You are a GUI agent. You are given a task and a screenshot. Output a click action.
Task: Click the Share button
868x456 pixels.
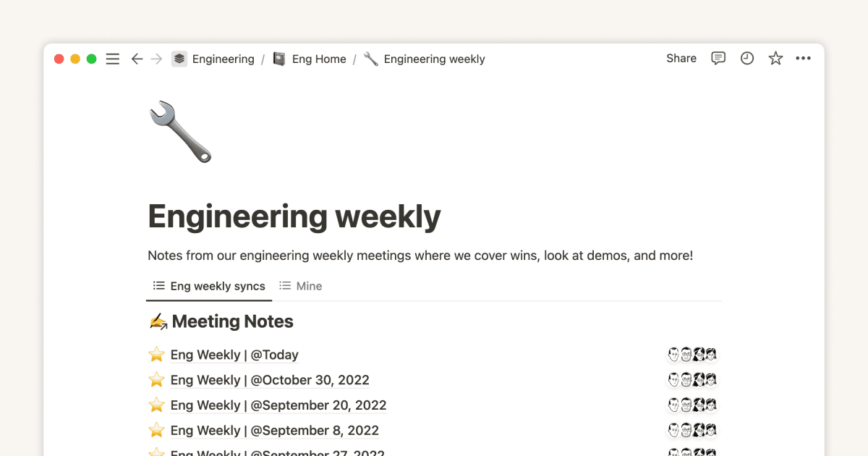(681, 58)
